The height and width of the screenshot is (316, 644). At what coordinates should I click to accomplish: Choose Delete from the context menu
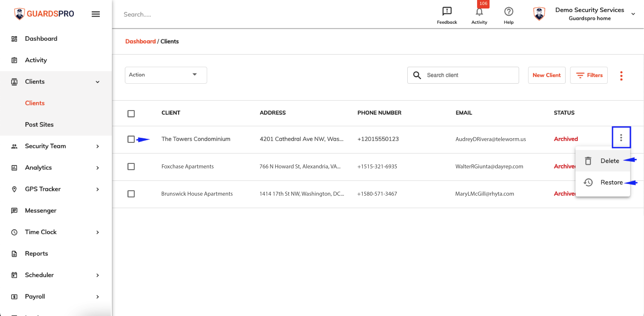[x=603, y=161]
